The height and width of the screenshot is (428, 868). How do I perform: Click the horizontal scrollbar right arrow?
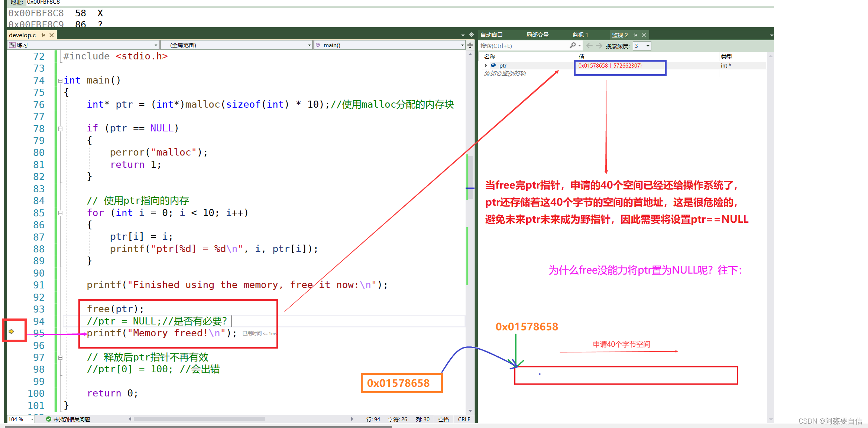tap(352, 419)
